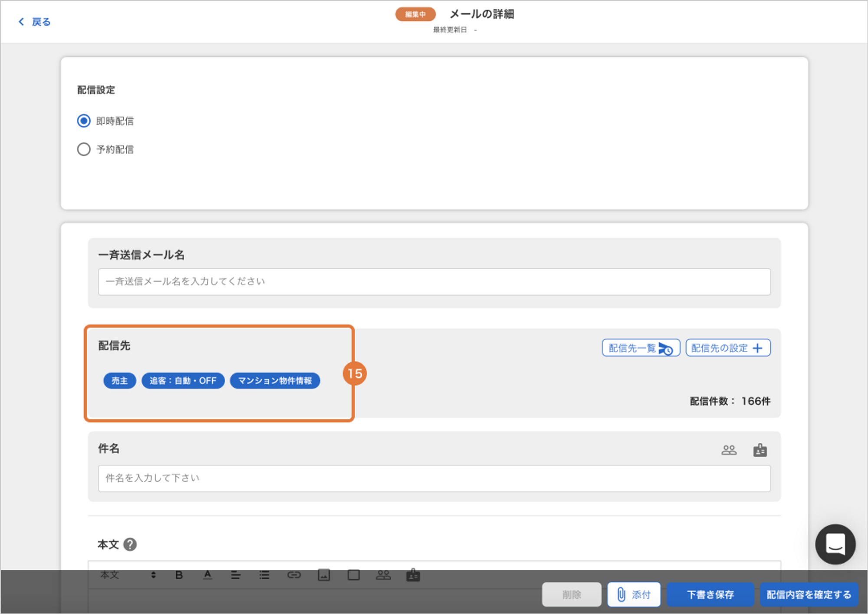Click the メールの詳細 page title

click(x=482, y=14)
